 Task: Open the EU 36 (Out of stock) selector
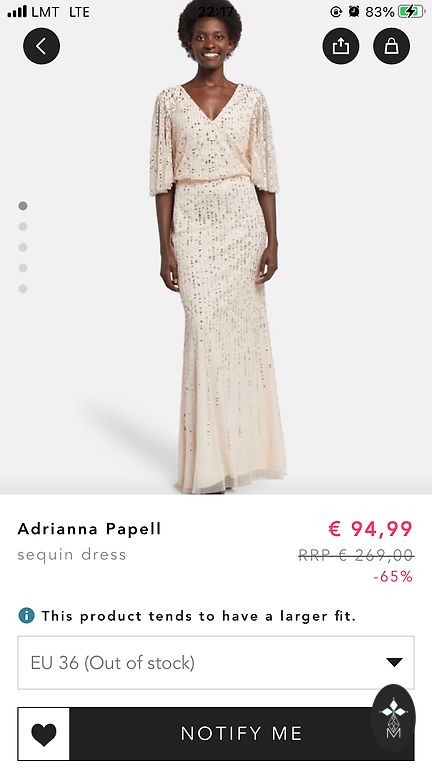pyautogui.click(x=216, y=663)
